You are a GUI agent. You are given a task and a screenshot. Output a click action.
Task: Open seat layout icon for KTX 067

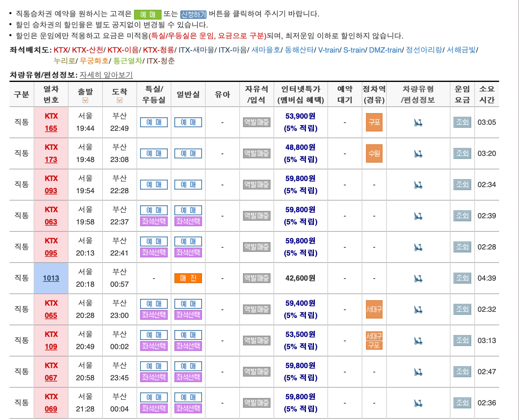click(418, 372)
